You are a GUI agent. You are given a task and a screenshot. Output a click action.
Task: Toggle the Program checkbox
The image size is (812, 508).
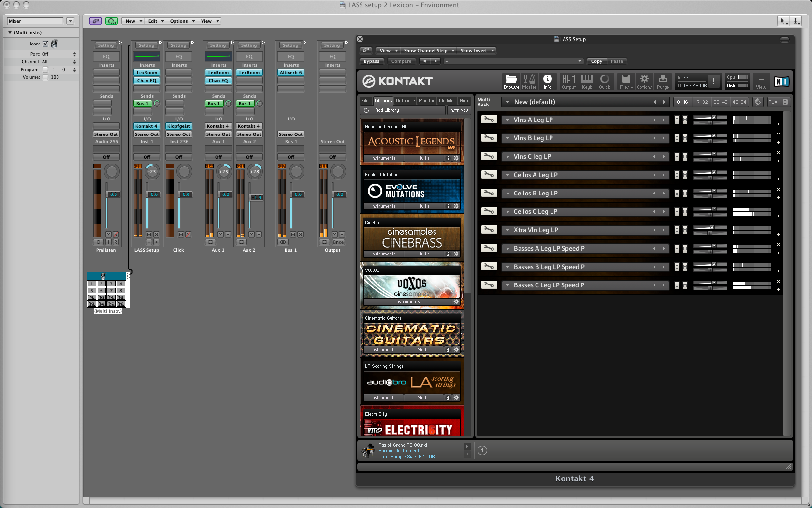(45, 70)
